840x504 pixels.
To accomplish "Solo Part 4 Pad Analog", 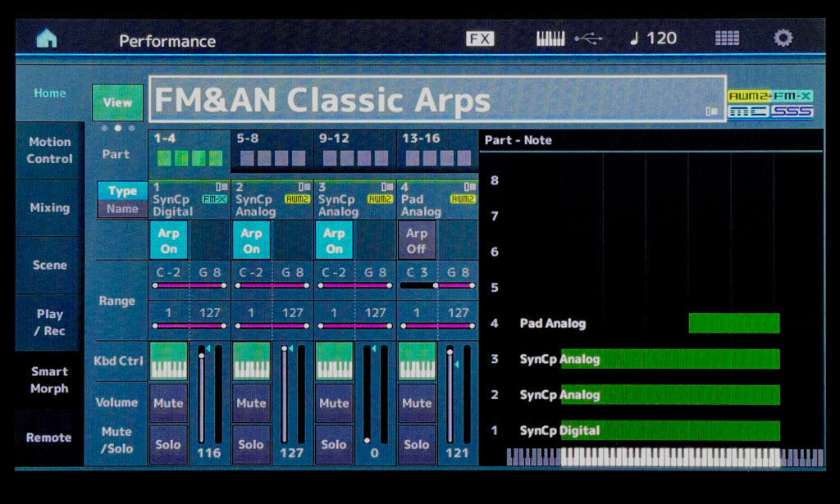I will coord(417,445).
